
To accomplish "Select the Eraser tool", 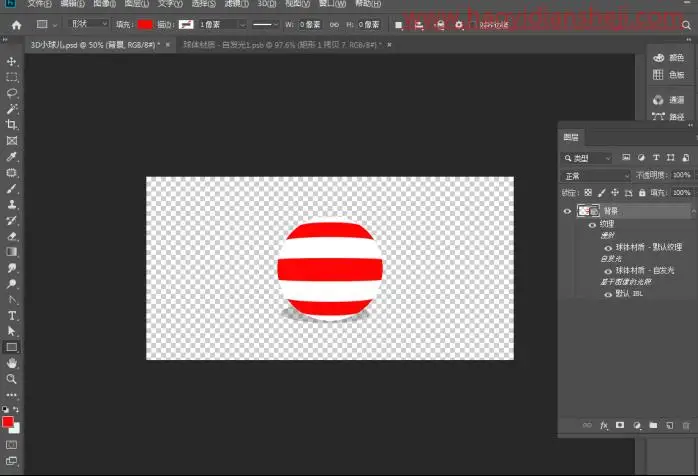I will click(x=12, y=236).
